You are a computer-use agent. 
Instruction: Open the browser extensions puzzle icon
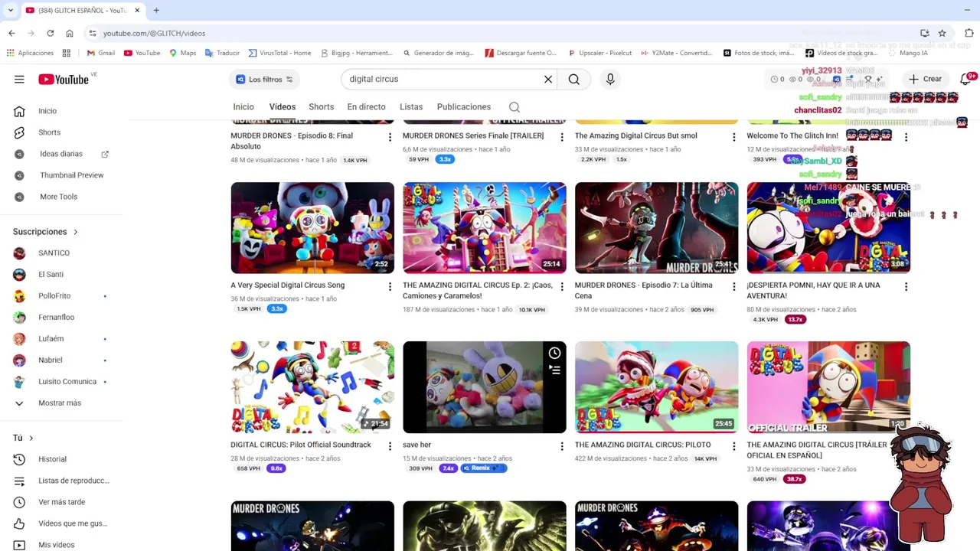click(x=969, y=33)
